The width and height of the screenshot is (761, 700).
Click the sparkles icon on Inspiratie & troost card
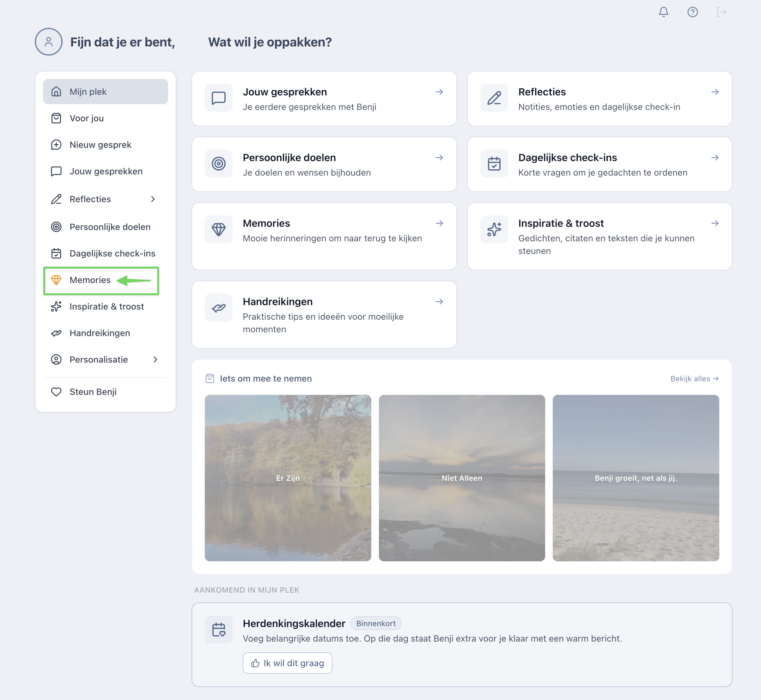click(494, 229)
